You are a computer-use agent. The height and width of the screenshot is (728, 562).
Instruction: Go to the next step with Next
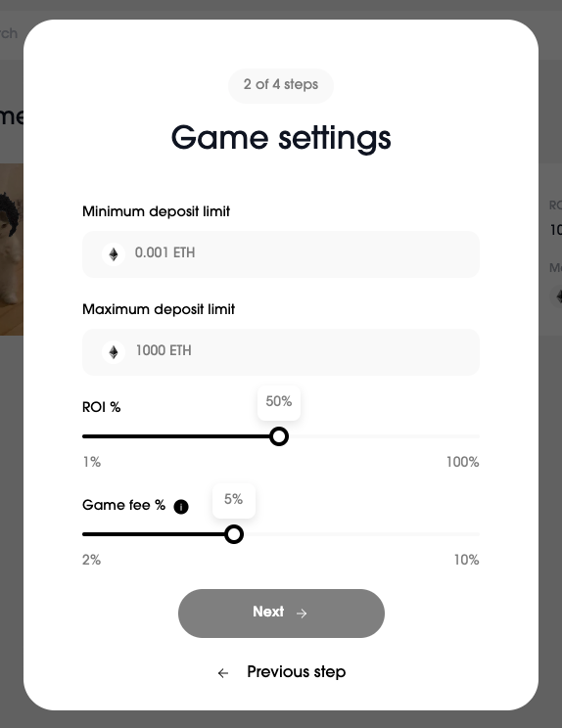(281, 614)
